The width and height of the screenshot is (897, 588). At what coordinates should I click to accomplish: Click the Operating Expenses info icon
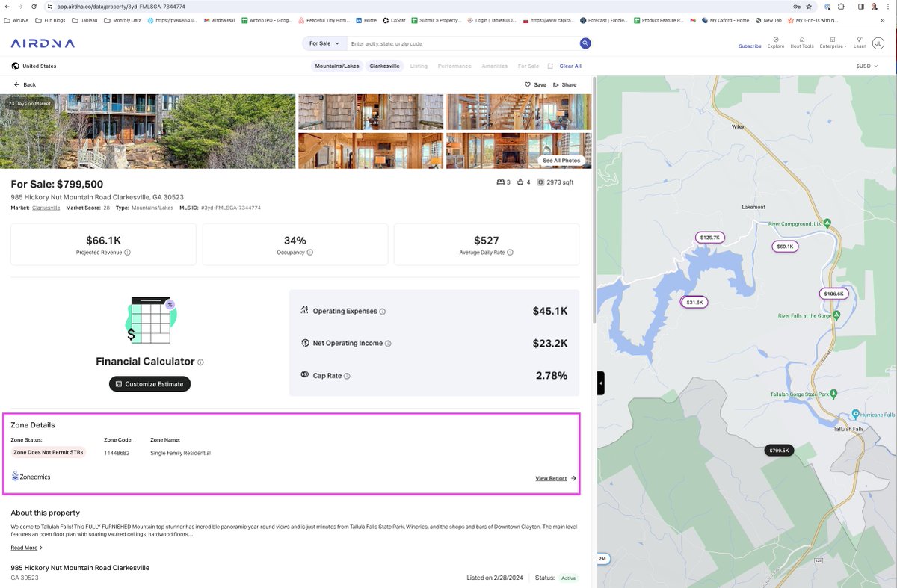pyautogui.click(x=382, y=312)
